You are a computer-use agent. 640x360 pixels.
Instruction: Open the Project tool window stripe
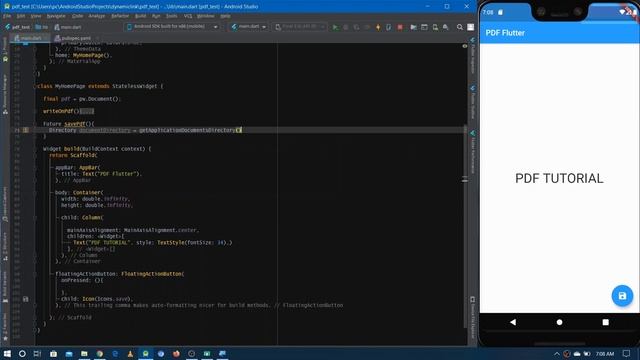point(5,50)
